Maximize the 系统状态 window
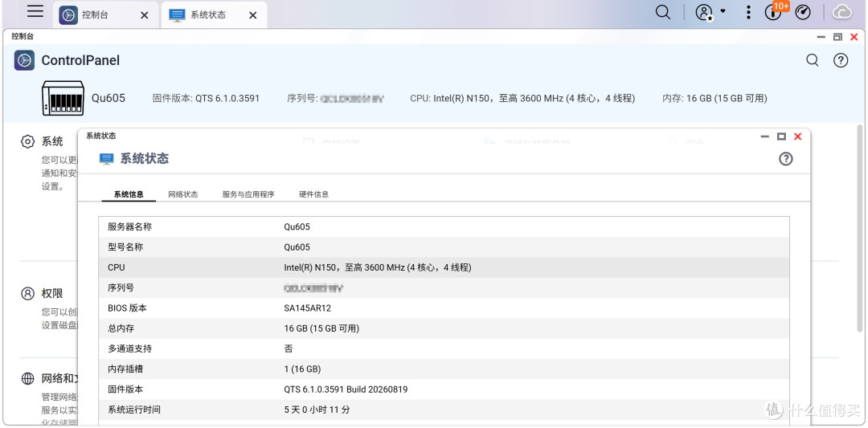Image resolution: width=868 pixels, height=428 pixels. (782, 137)
